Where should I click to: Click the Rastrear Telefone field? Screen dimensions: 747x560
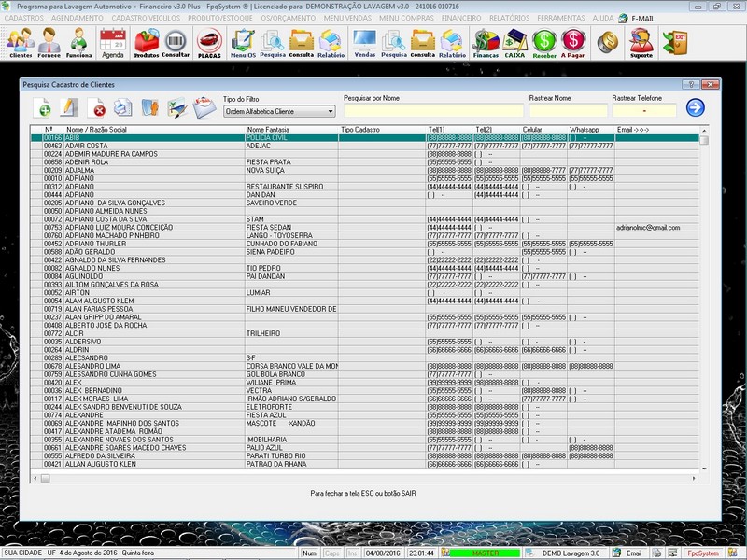pos(644,111)
